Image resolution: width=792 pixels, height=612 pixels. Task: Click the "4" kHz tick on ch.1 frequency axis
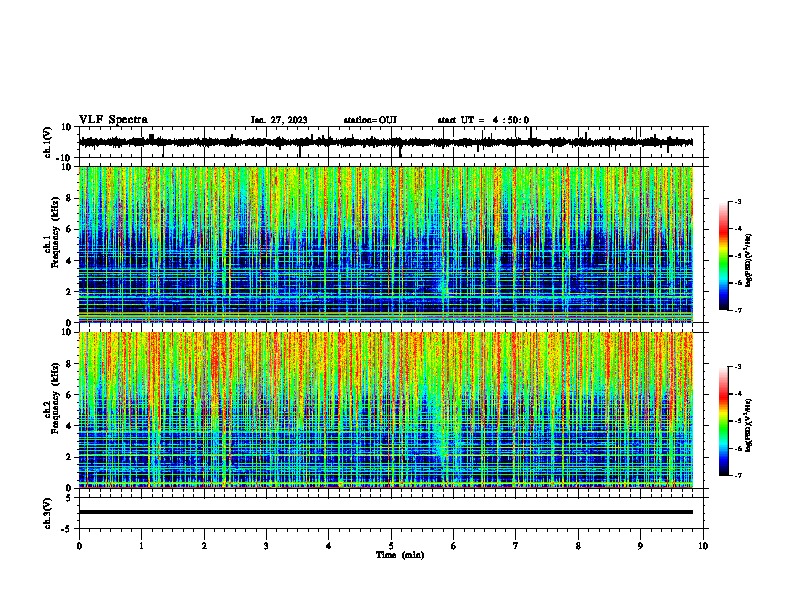pyautogui.click(x=69, y=261)
